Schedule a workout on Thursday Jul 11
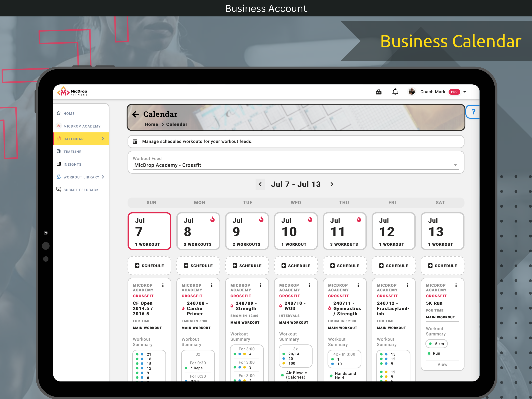The width and height of the screenshot is (532, 399). click(x=345, y=266)
